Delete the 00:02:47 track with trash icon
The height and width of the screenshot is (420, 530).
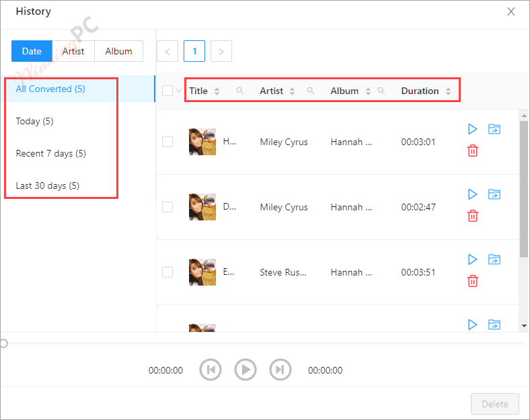pyautogui.click(x=473, y=216)
